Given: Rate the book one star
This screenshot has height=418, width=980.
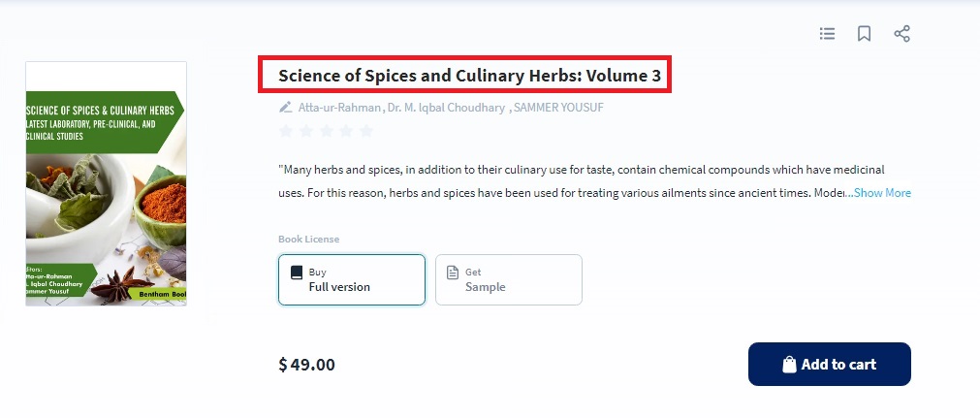Looking at the screenshot, I should coord(286,131).
